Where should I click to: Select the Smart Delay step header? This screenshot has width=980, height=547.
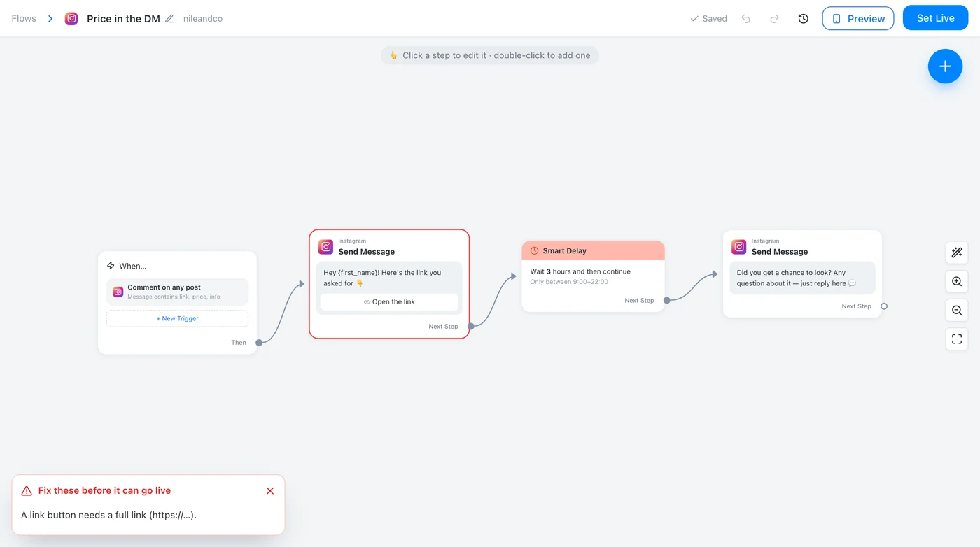pos(593,250)
